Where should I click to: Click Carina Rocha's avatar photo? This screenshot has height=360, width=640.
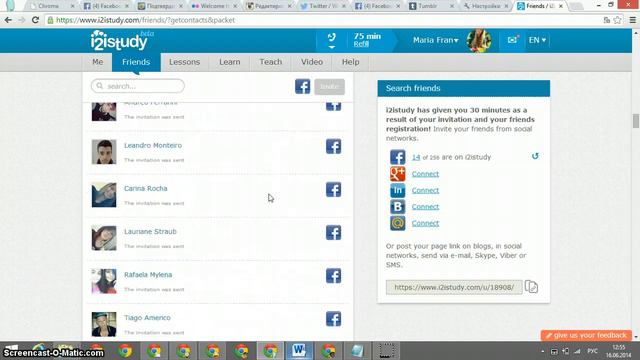104,195
